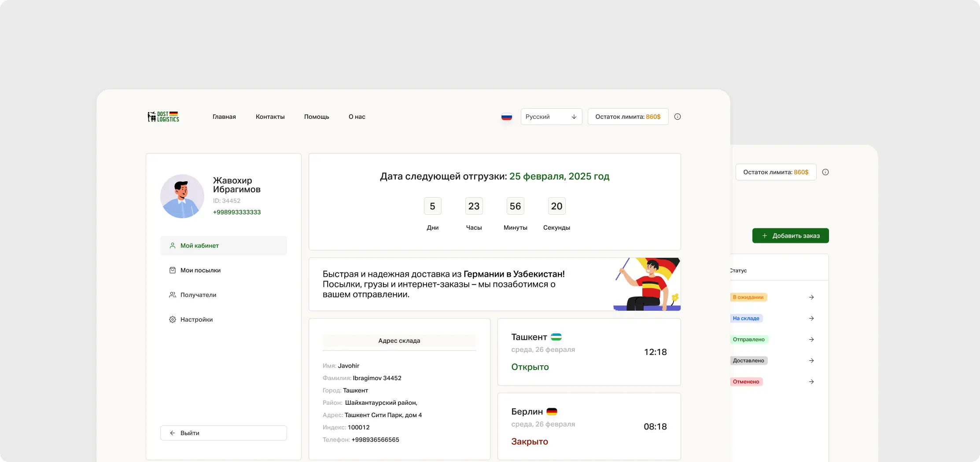The height and width of the screenshot is (462, 980).
Task: Click the Мой кабинет person icon
Action: coord(173,246)
